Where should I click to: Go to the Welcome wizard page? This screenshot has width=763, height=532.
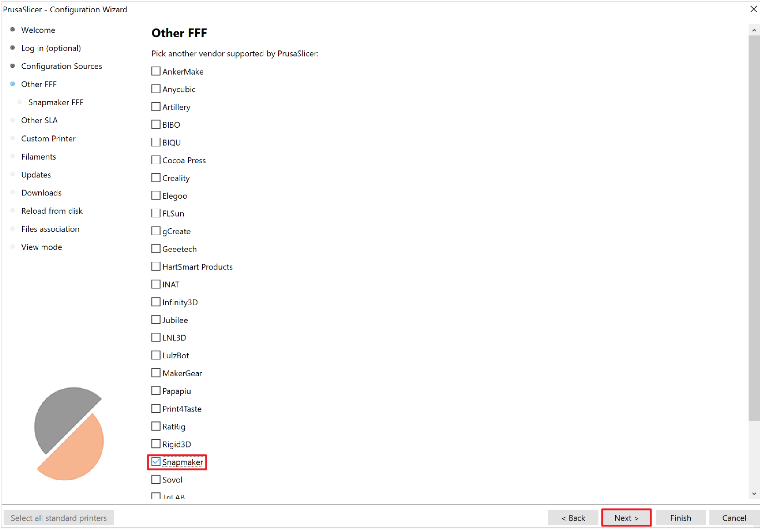click(38, 30)
